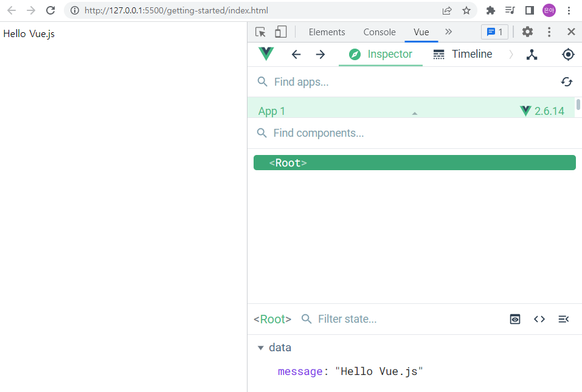Screen dimensions: 582x392
Task: Click the apps list scrollbar
Action: coord(578,104)
